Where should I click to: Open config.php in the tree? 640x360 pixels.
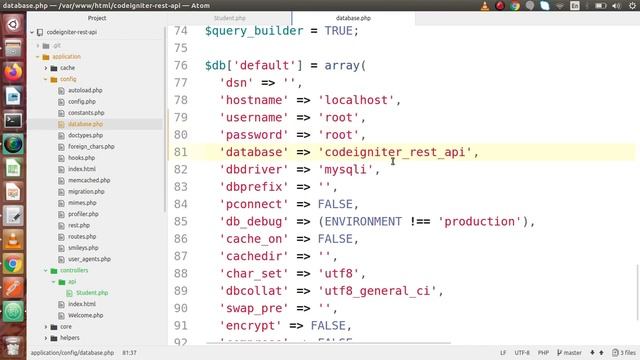pos(82,102)
